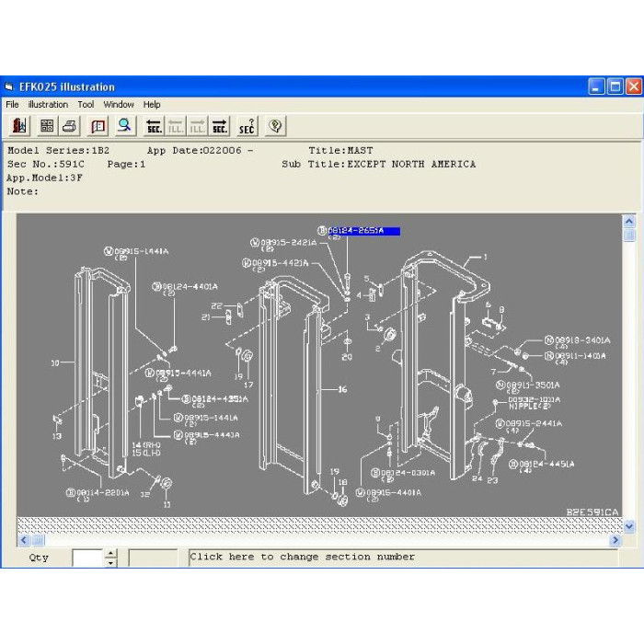The height and width of the screenshot is (644, 644).
Task: Click the App Date:022006 text
Action: pyautogui.click(x=194, y=150)
